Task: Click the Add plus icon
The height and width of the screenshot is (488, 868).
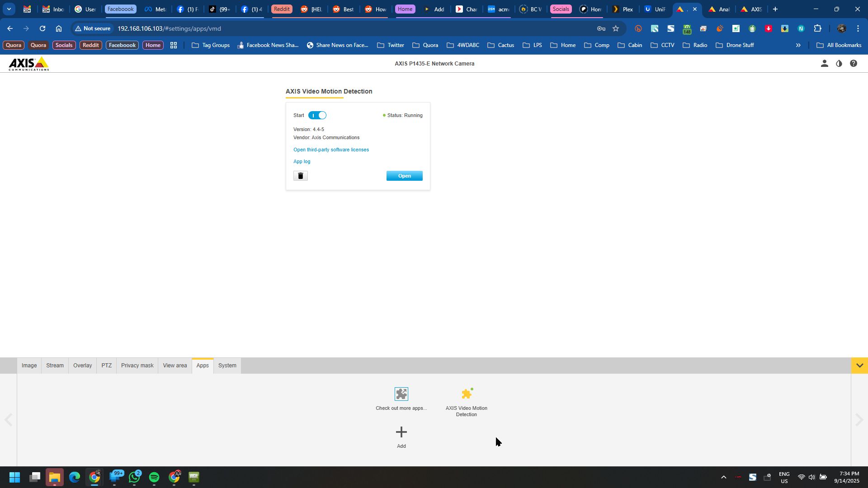Action: pyautogui.click(x=401, y=432)
